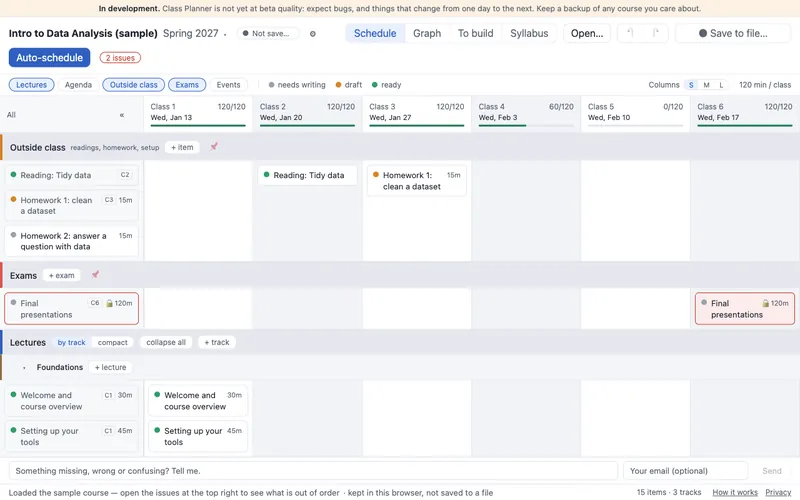
Task: Switch to the Graph tab
Action: [x=427, y=33]
